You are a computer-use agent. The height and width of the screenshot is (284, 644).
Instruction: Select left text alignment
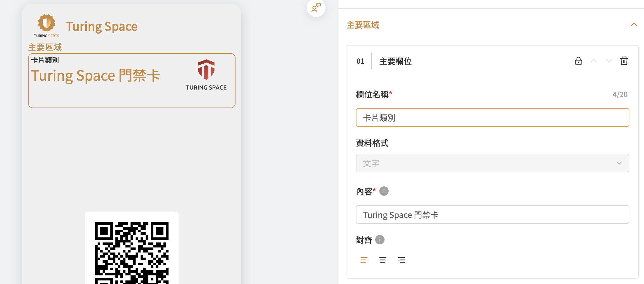click(364, 260)
